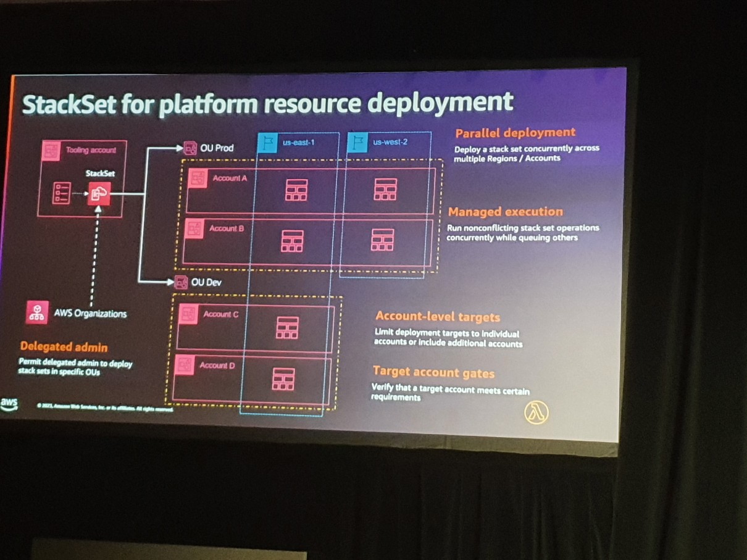Click the OU Prod organizational unit icon
The height and width of the screenshot is (560, 747).
coord(190,148)
